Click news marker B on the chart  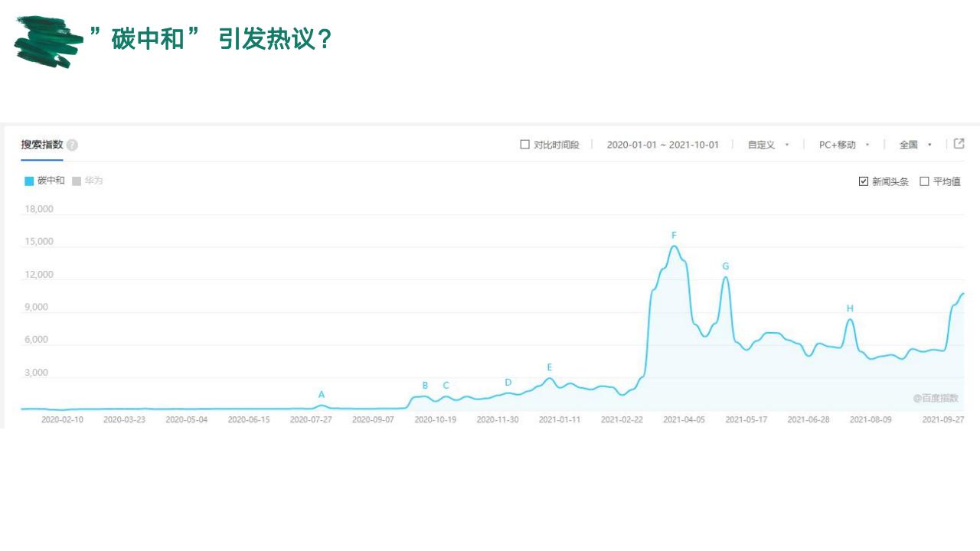coord(425,386)
